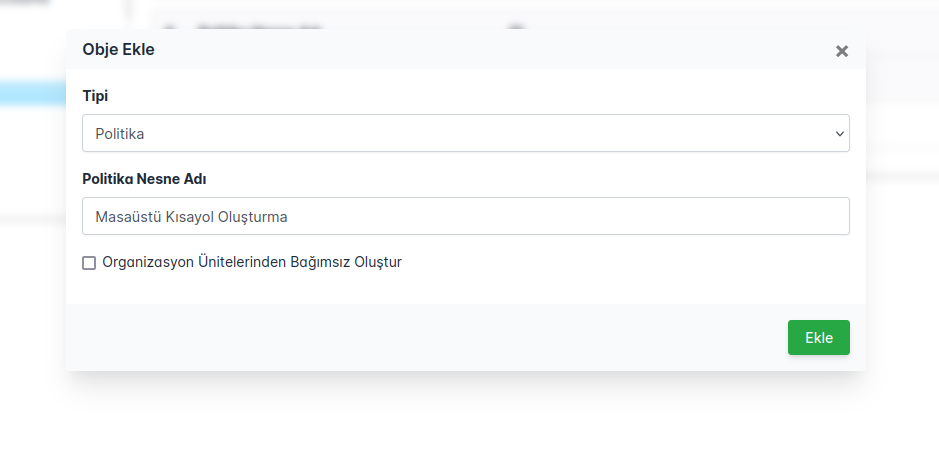This screenshot has width=939, height=450.
Task: Open the Tipi dropdown
Action: coord(465,133)
